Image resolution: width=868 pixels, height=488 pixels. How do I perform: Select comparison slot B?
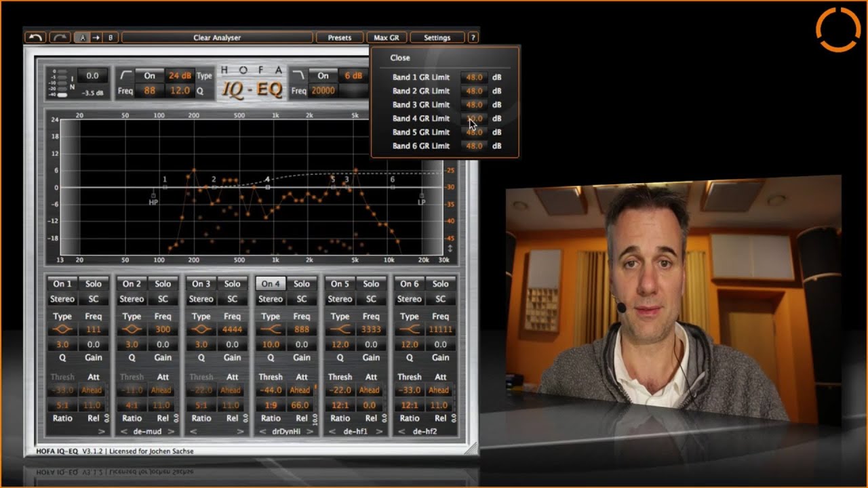(x=111, y=38)
